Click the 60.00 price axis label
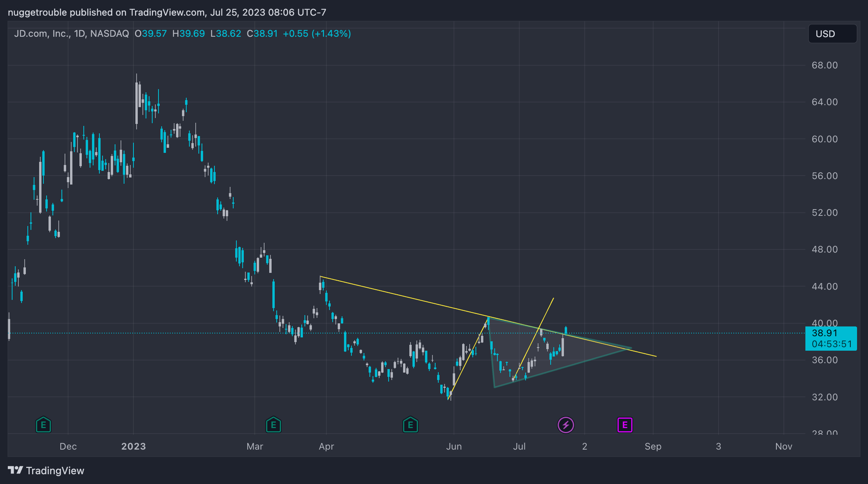Viewport: 868px width, 484px height. 825,139
